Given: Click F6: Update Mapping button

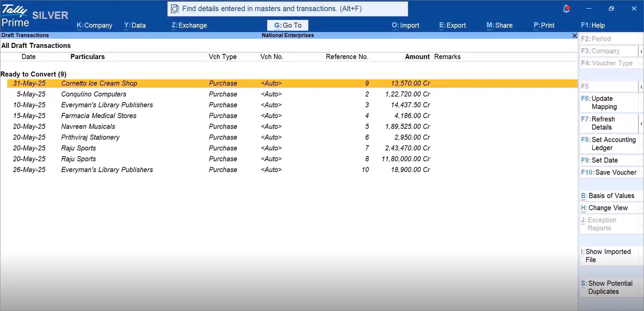Looking at the screenshot, I should pos(609,103).
